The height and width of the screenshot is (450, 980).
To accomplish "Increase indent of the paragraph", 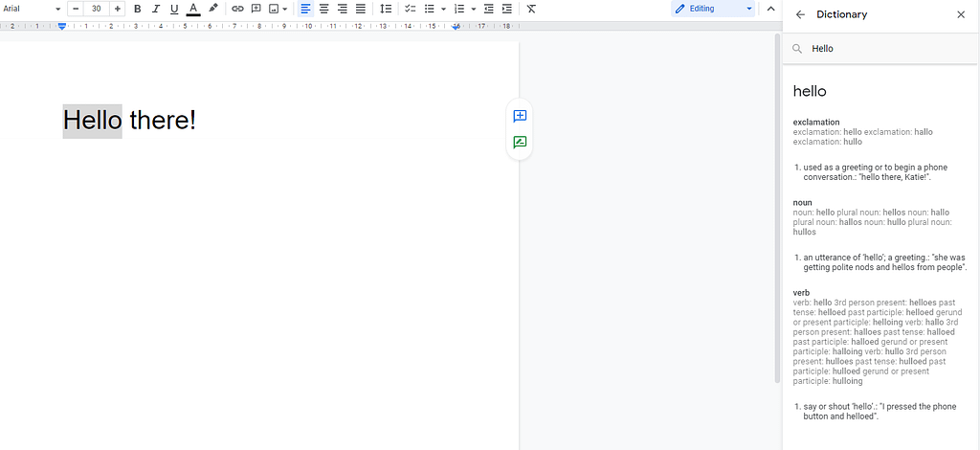I will (x=506, y=9).
